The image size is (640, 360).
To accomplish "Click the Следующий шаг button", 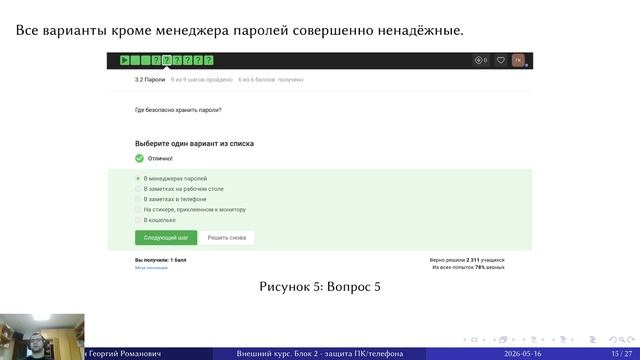I will point(166,238).
